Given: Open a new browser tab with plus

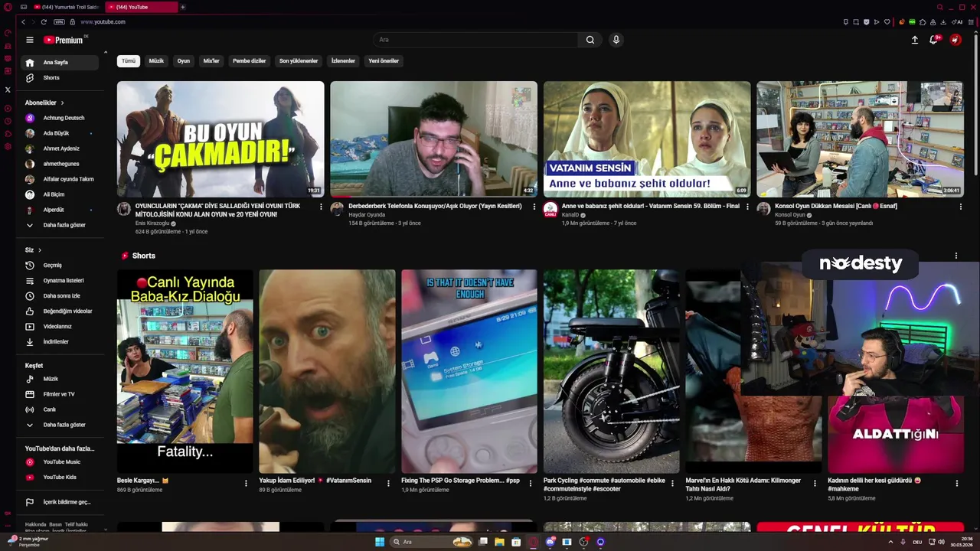Looking at the screenshot, I should 182,7.
